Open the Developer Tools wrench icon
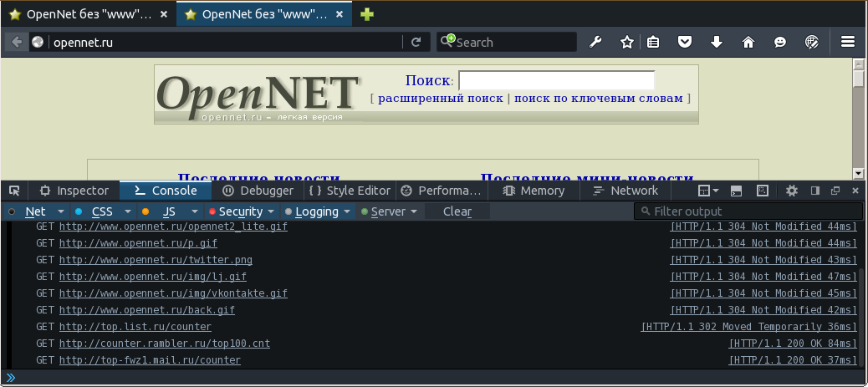The width and height of the screenshot is (868, 387). coord(596,42)
